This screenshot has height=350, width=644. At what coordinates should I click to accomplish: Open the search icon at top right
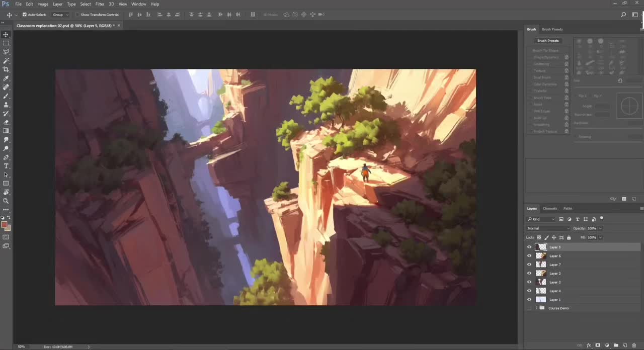(623, 15)
